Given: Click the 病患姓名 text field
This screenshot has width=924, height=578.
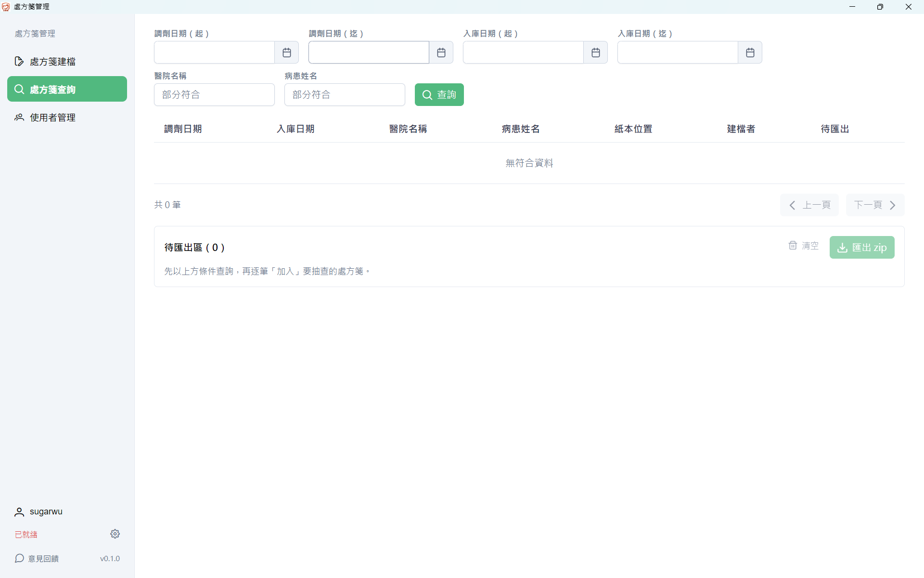Looking at the screenshot, I should click(x=345, y=94).
